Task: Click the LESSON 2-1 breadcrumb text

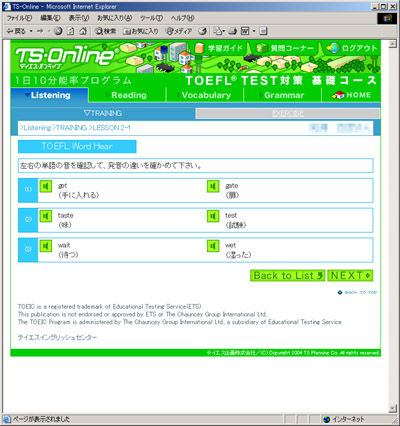Action: coord(110,128)
